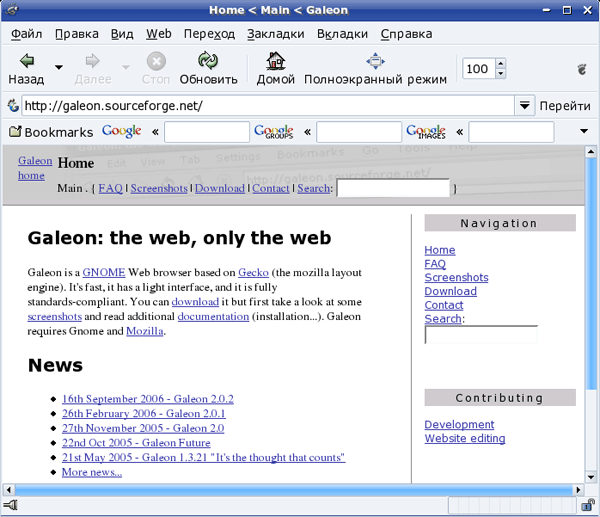Click the Google Groups search field
The width and height of the screenshot is (600, 517).
pos(359,132)
